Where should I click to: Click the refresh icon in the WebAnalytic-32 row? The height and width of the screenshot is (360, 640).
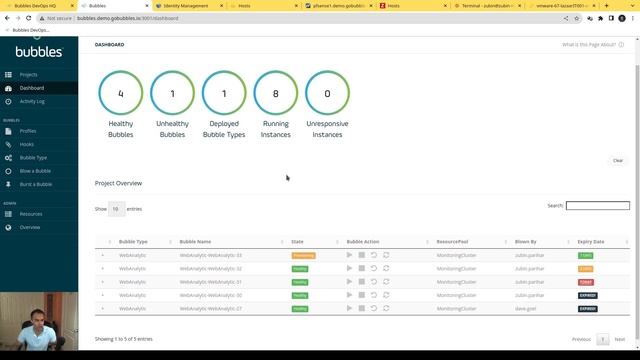(x=386, y=269)
